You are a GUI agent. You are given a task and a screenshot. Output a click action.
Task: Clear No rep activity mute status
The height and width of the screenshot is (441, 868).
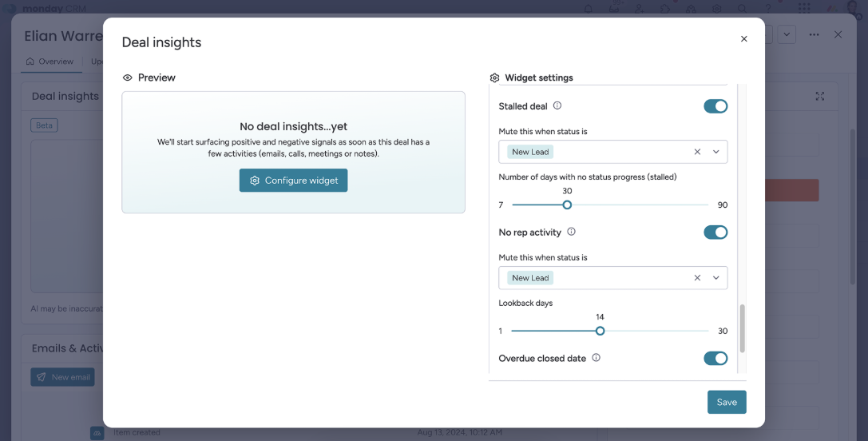coord(697,278)
